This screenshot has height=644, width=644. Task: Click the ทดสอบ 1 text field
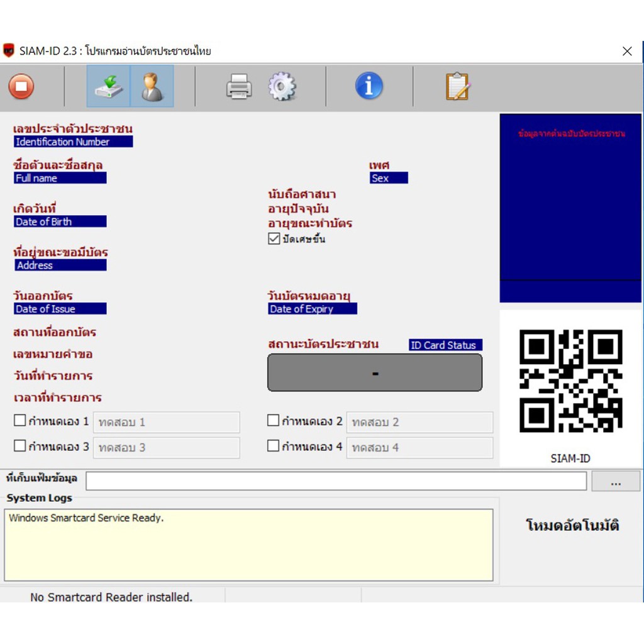coord(166,422)
